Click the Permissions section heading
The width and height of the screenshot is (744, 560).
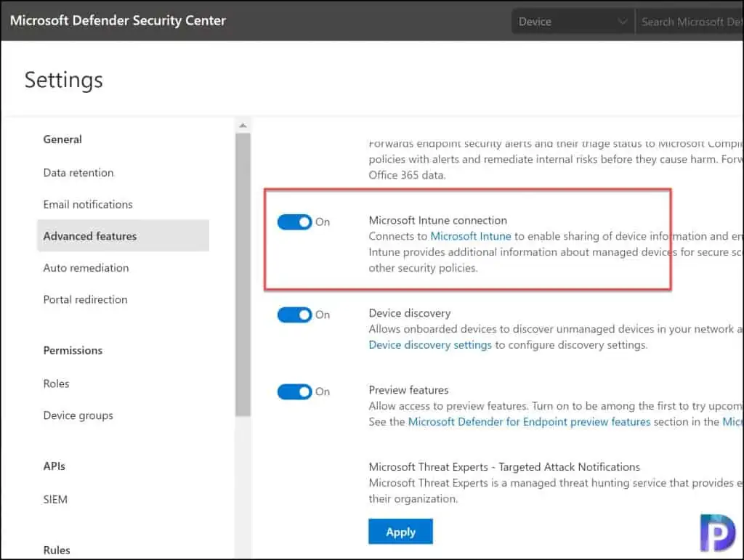tap(73, 350)
